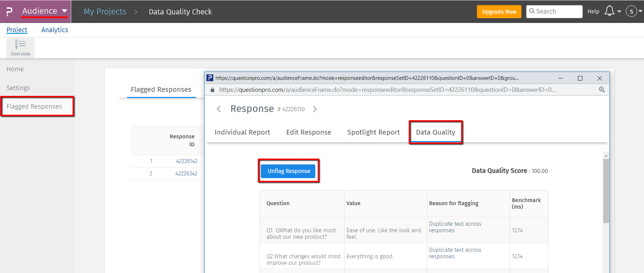Open the Overview icon in the toolbar

(20, 48)
